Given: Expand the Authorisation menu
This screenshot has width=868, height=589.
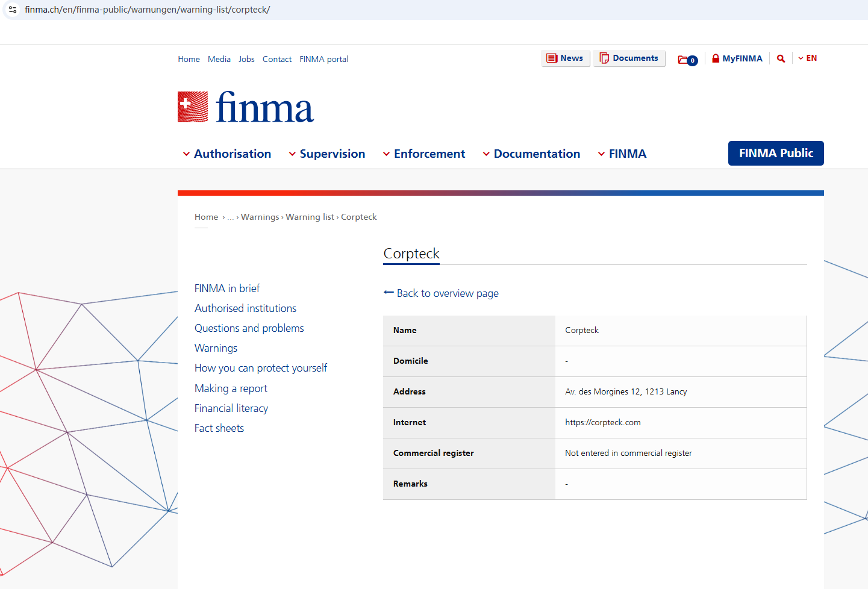Looking at the screenshot, I should [227, 154].
